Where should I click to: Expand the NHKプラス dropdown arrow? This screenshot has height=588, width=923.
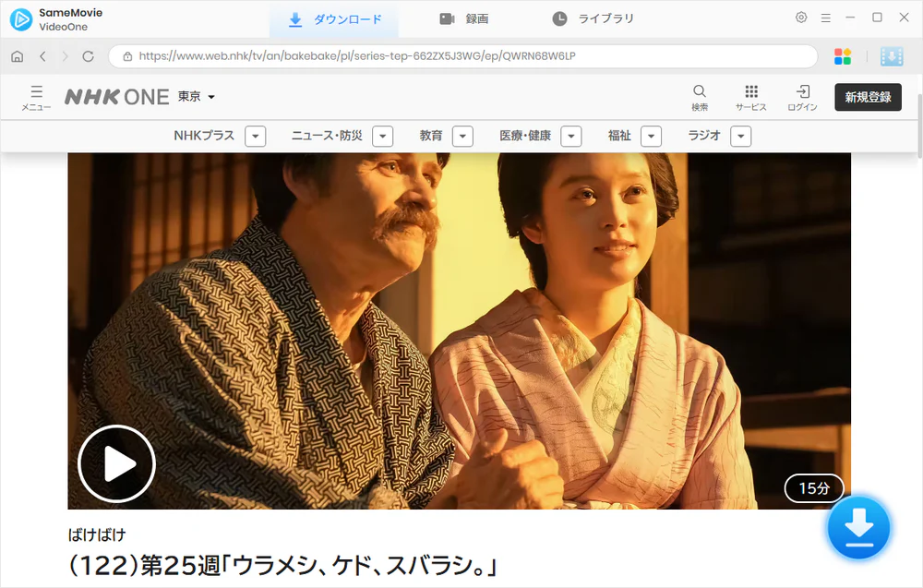pyautogui.click(x=255, y=136)
